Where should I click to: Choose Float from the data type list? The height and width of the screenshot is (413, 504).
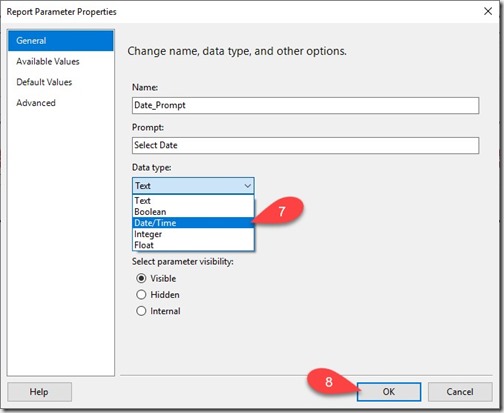[193, 245]
